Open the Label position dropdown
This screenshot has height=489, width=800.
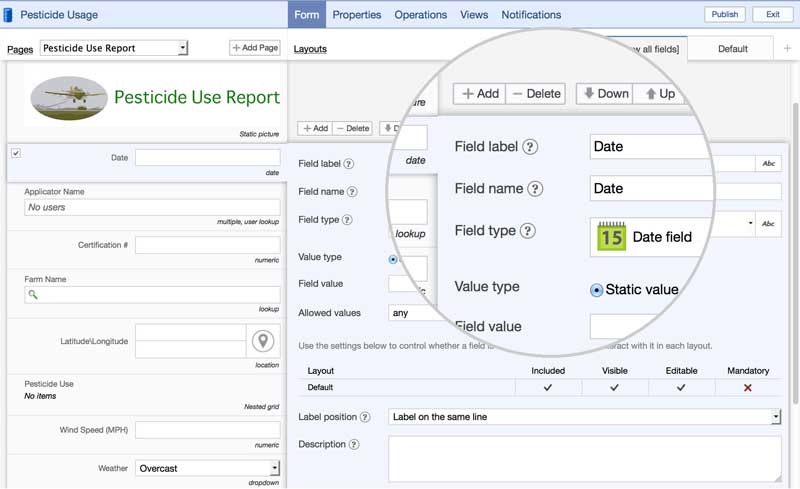584,417
